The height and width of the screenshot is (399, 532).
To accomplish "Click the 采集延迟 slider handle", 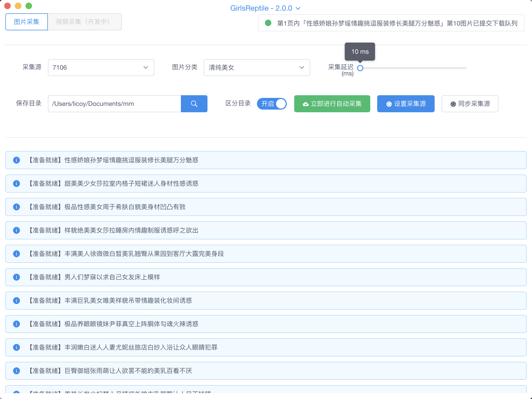I will [360, 68].
